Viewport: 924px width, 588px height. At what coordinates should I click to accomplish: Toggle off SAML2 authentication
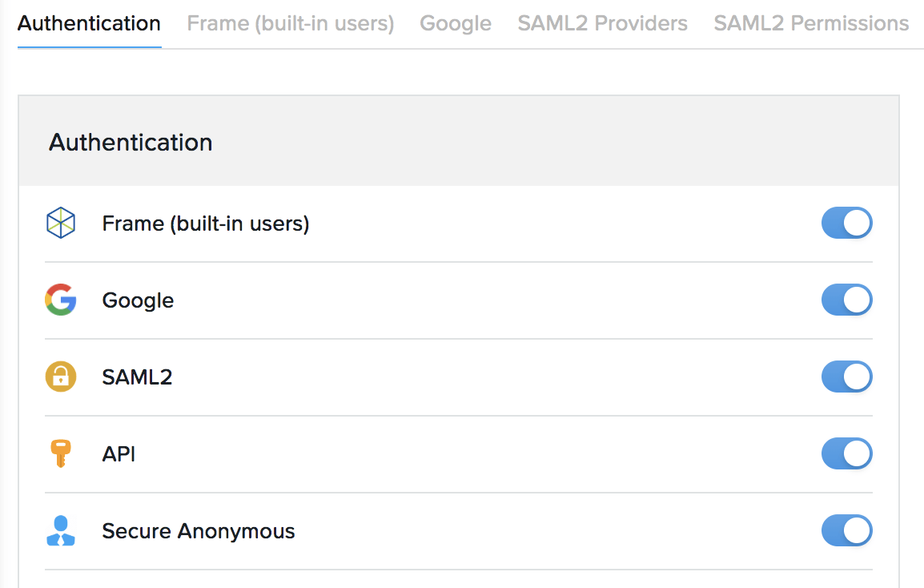tap(846, 377)
